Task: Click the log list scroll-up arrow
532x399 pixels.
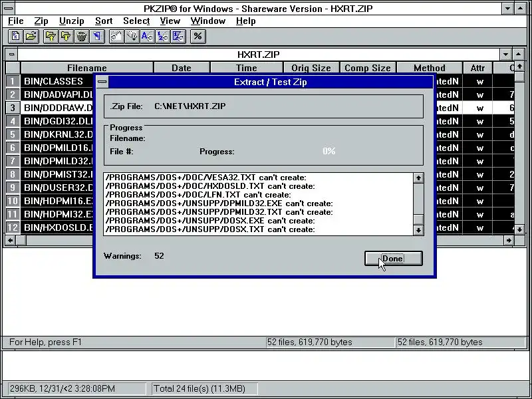Action: tap(418, 178)
